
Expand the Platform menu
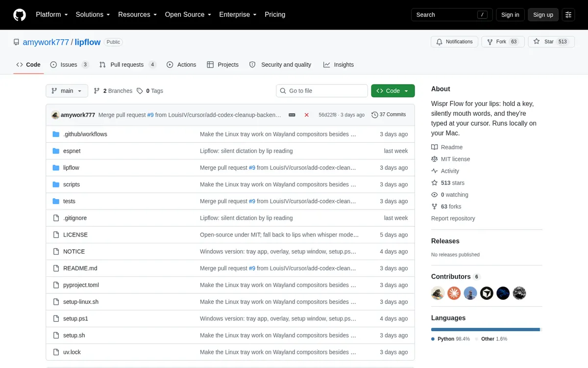pyautogui.click(x=52, y=15)
